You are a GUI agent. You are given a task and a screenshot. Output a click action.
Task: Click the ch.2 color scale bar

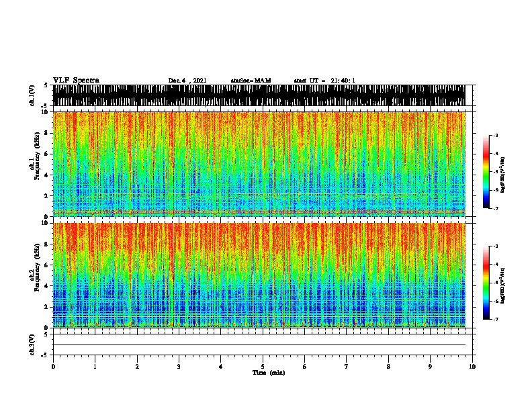[486, 283]
